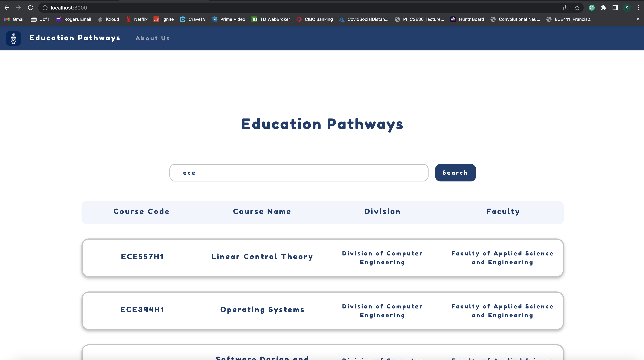Reload the page with refresh icon

point(30,8)
